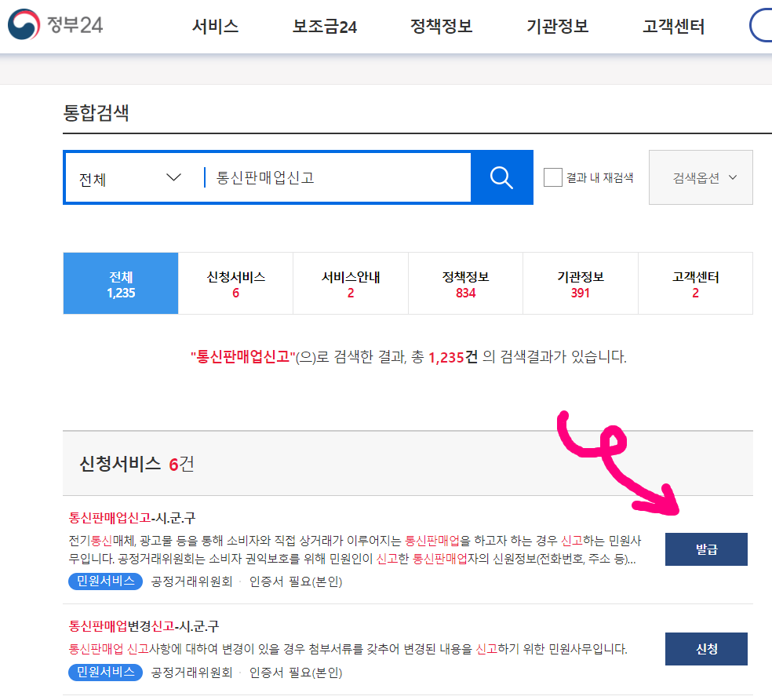Screen dimensions: 772x700
Task: Switch to the 기관정보 391 tab
Action: [x=581, y=284]
